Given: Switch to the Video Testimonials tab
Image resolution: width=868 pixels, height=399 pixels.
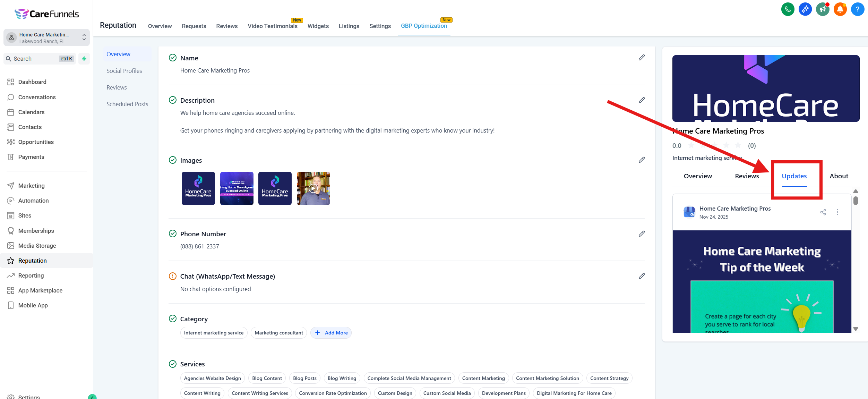Looking at the screenshot, I should 272,26.
